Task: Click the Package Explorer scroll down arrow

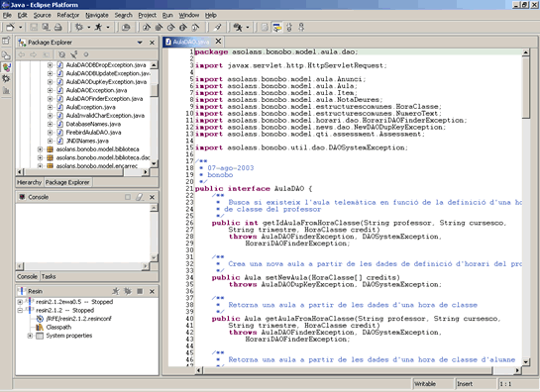Action: pyautogui.click(x=154, y=163)
